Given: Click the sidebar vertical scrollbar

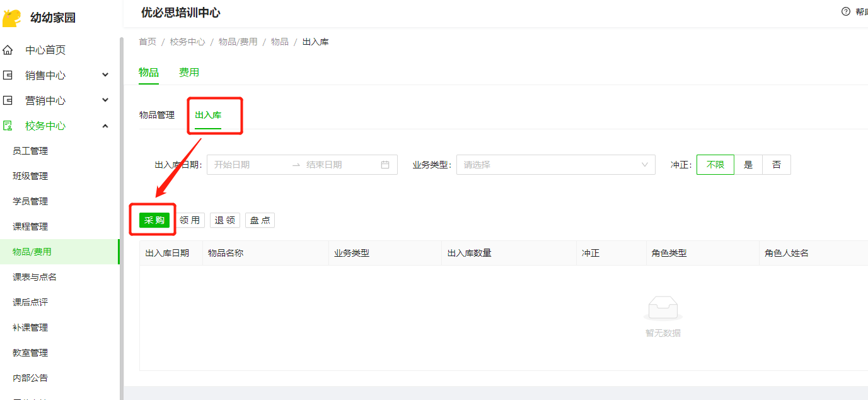Looking at the screenshot, I should click(121, 189).
